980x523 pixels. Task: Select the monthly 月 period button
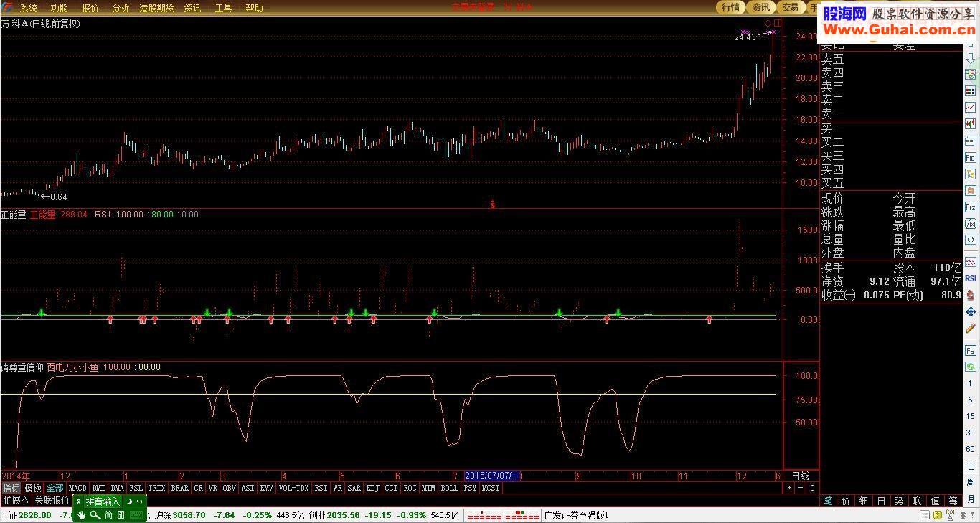(x=970, y=499)
